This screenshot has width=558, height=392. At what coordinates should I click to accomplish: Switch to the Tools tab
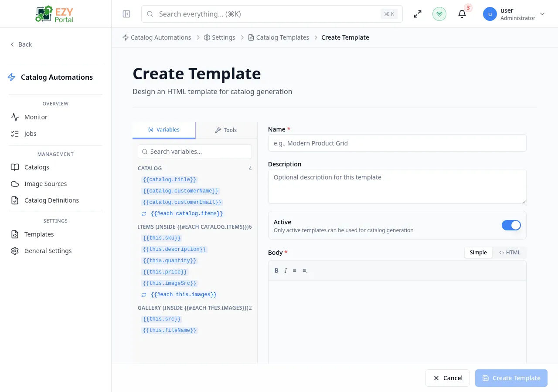(226, 130)
